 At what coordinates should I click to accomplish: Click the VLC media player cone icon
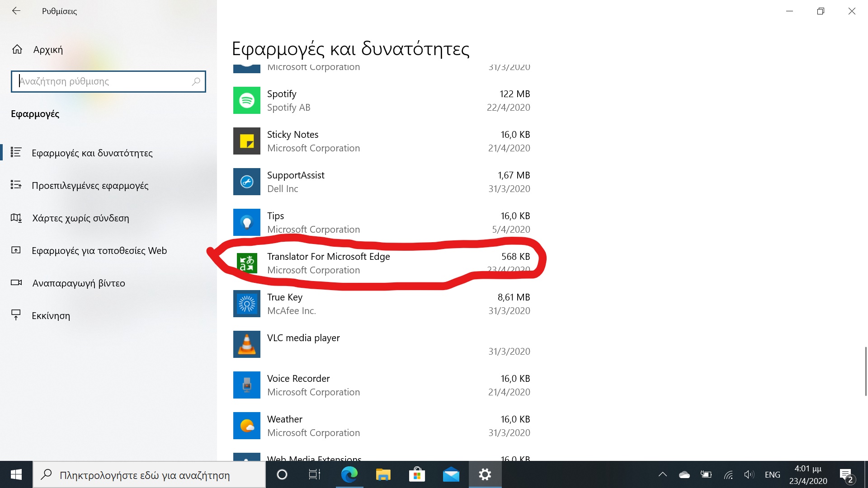click(x=246, y=344)
